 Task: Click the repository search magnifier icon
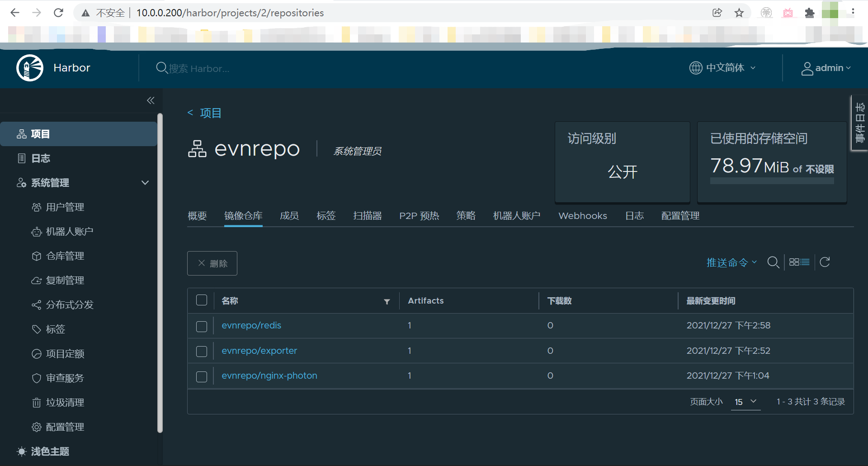[x=773, y=262]
